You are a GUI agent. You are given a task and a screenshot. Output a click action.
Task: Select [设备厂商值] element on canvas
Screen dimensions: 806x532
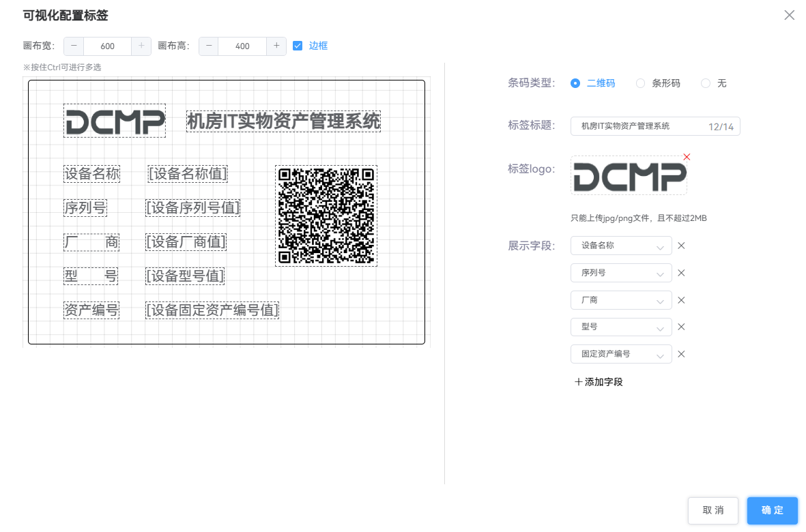point(186,242)
